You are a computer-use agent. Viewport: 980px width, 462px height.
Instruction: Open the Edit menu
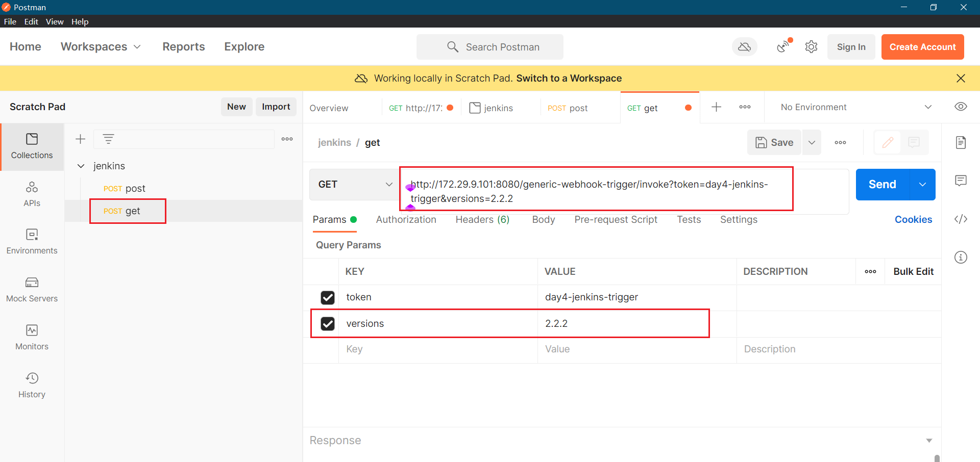coord(31,21)
